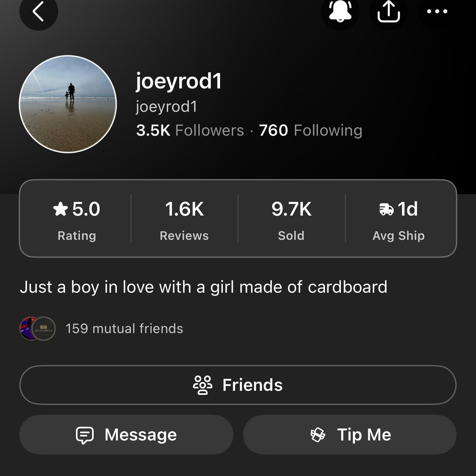Go back using the left arrow icon
The image size is (476, 476).
38,11
